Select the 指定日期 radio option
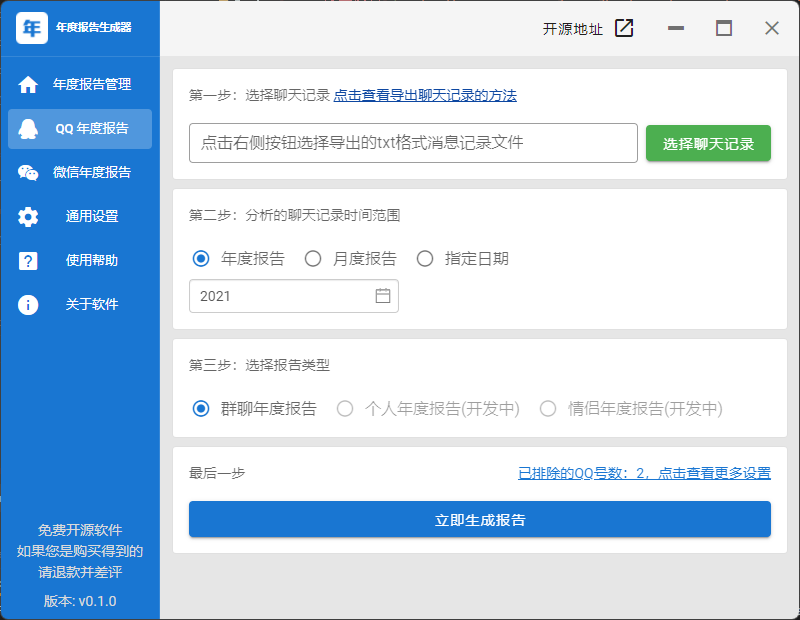Image resolution: width=800 pixels, height=620 pixels. pyautogui.click(x=425, y=259)
